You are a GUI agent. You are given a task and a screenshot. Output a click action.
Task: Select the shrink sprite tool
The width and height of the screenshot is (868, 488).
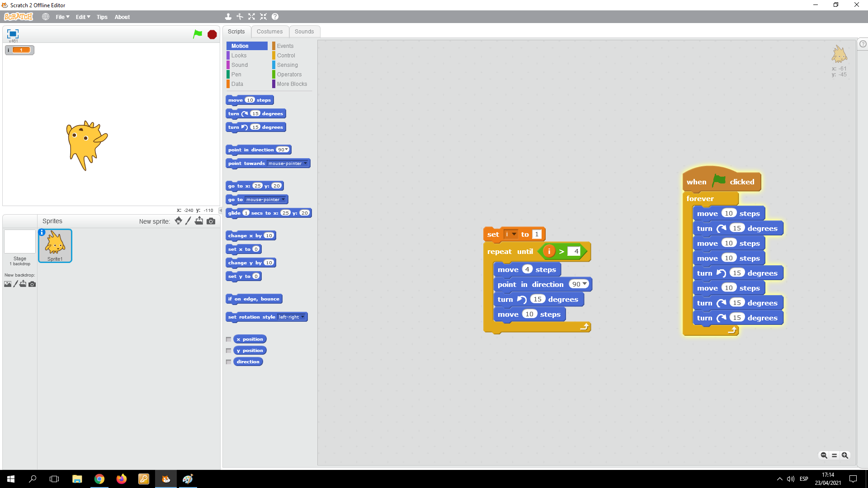(264, 17)
